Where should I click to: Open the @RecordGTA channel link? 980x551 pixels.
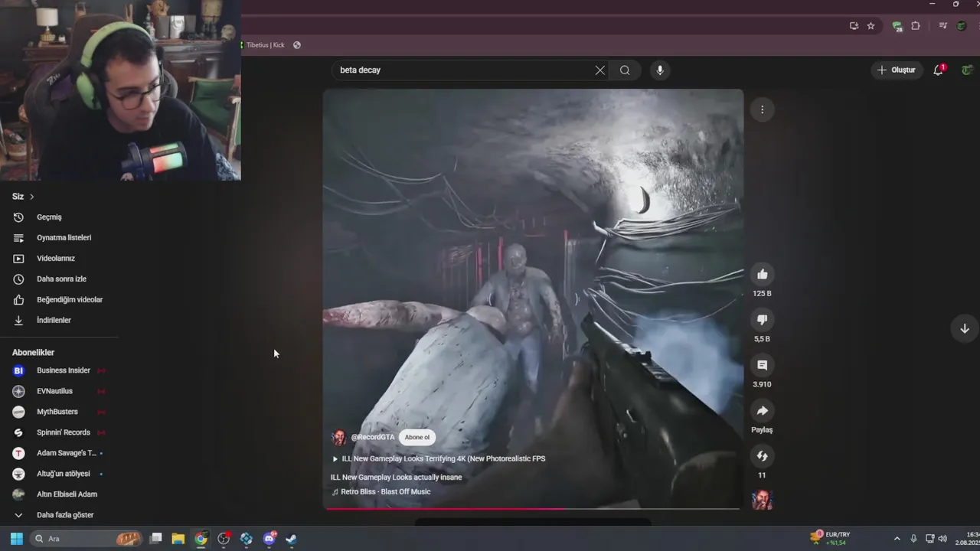point(373,438)
